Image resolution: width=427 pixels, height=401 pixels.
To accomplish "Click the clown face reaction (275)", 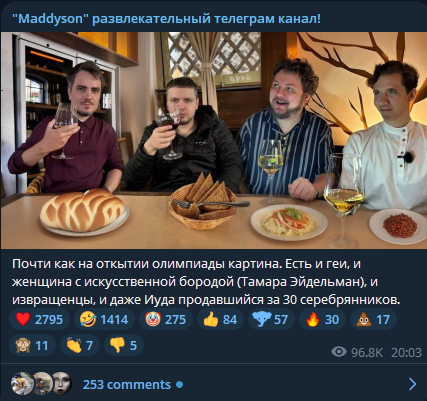I will click(x=166, y=319).
